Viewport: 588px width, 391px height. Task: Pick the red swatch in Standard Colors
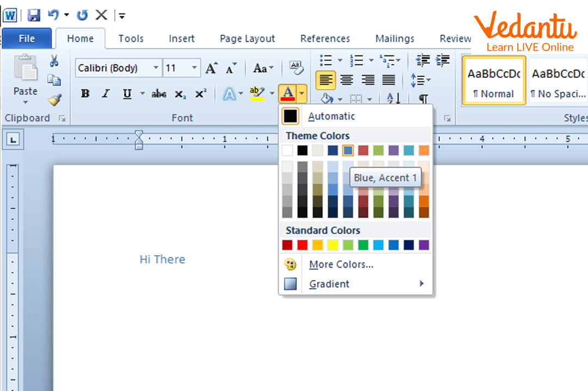[302, 245]
